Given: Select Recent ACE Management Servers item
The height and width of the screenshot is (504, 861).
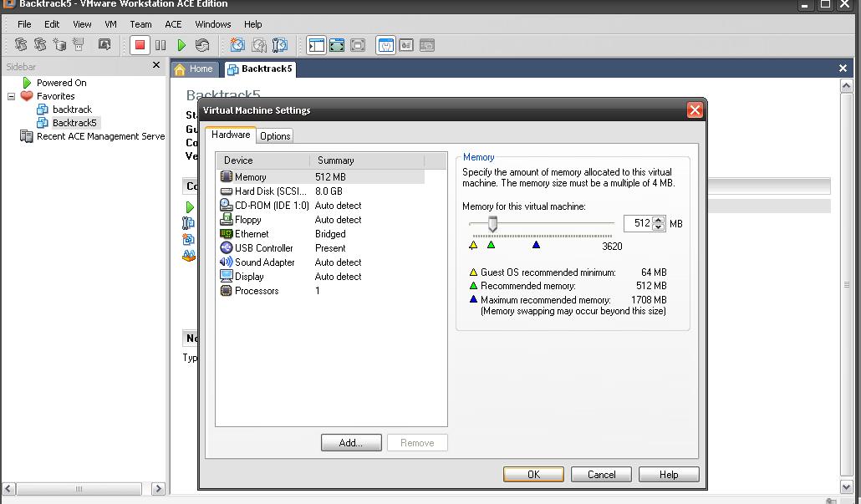Looking at the screenshot, I should coord(100,136).
